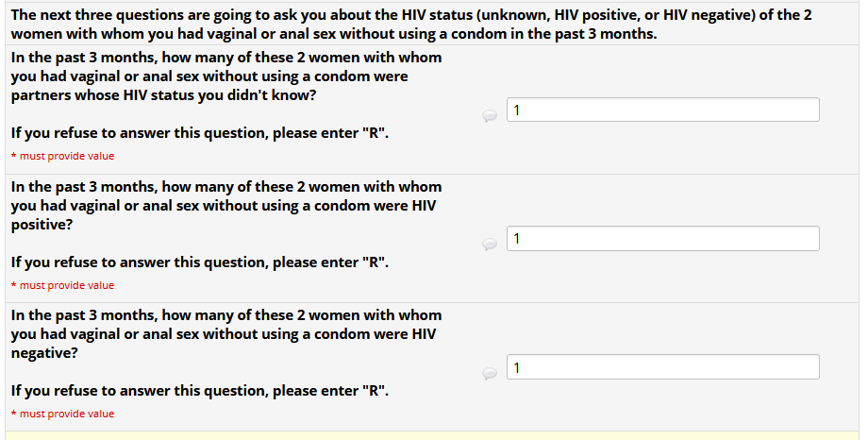
Task: Open the comment balloon for unknown HIV status question
Action: click(490, 115)
